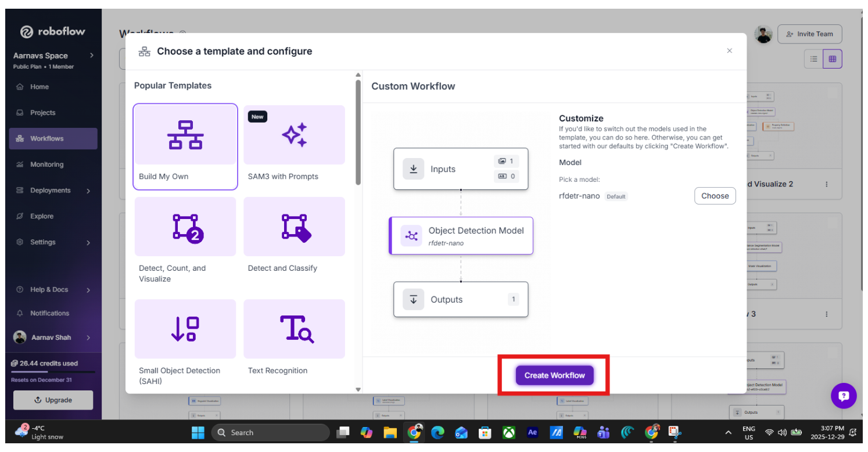Click the Create Workflow button
868x452 pixels.
click(554, 375)
